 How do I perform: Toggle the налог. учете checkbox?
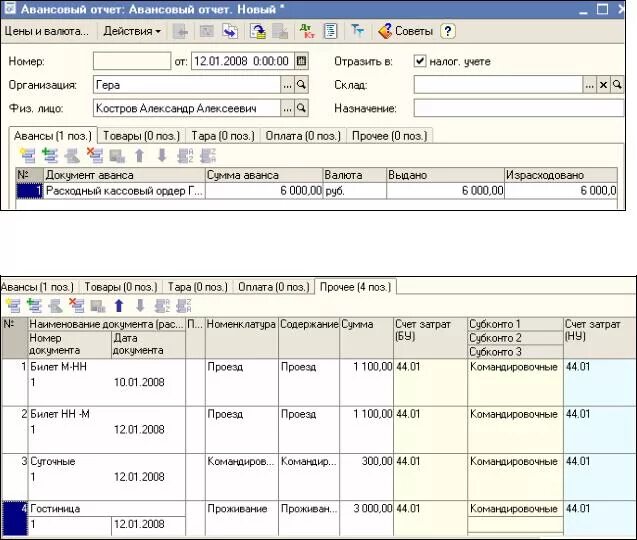click(419, 61)
